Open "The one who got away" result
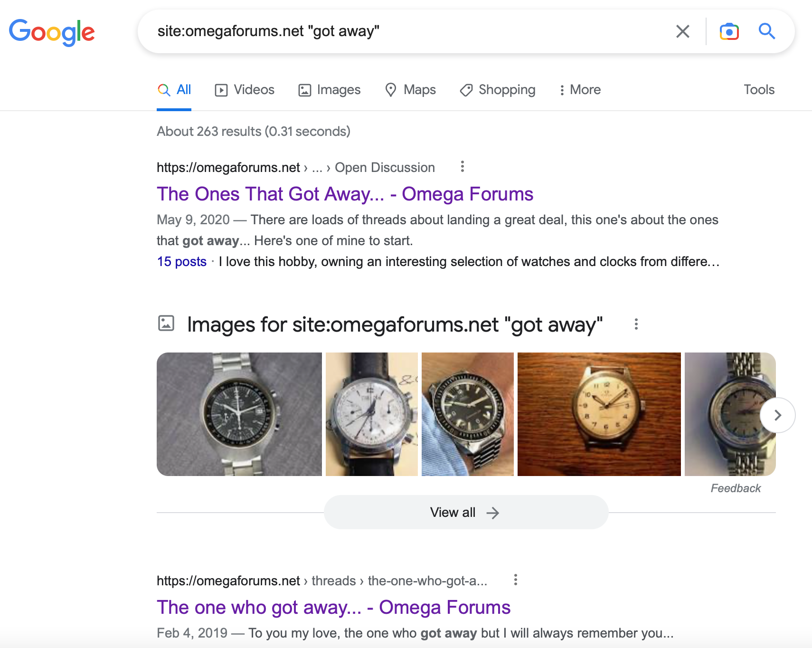 coord(333,608)
